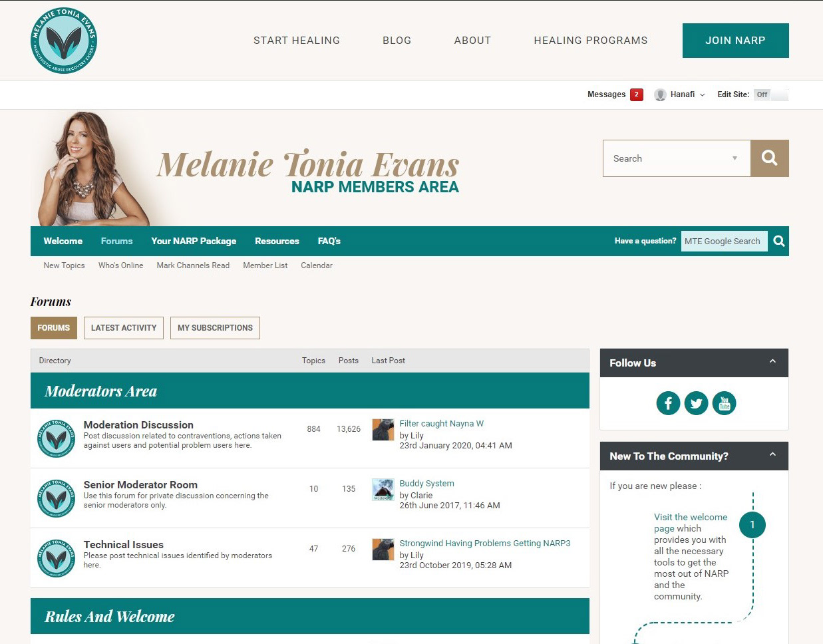Open the YouTube follow icon
Screen dimensions: 823x644
724,403
